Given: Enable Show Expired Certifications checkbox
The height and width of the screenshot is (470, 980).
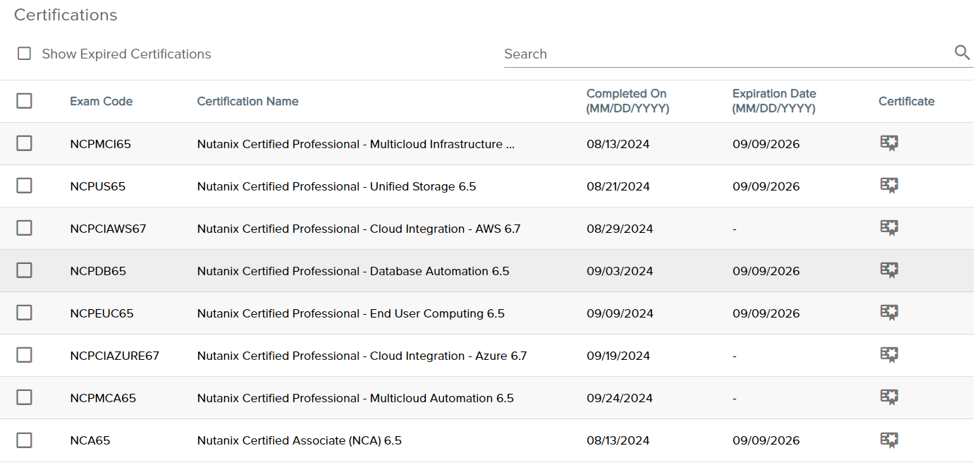Looking at the screenshot, I should pyautogui.click(x=24, y=54).
